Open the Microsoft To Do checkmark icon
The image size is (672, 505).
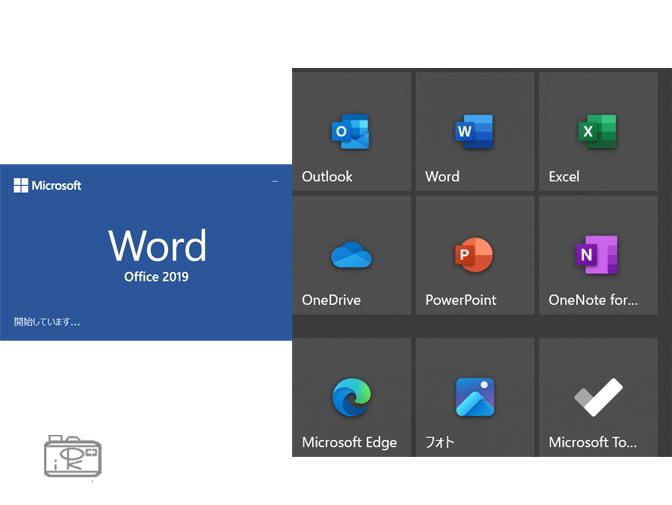click(598, 397)
